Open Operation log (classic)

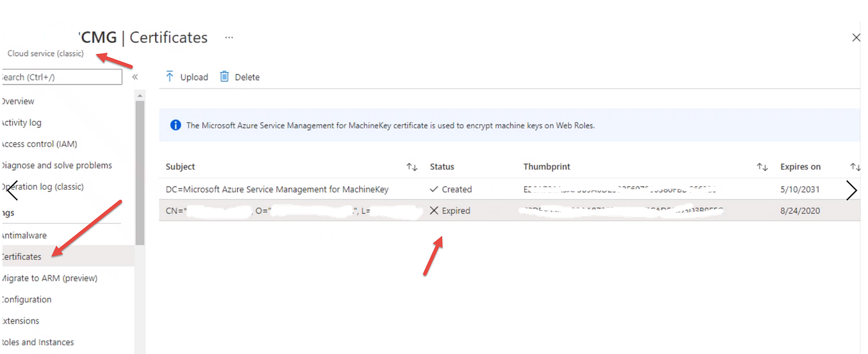(x=42, y=187)
